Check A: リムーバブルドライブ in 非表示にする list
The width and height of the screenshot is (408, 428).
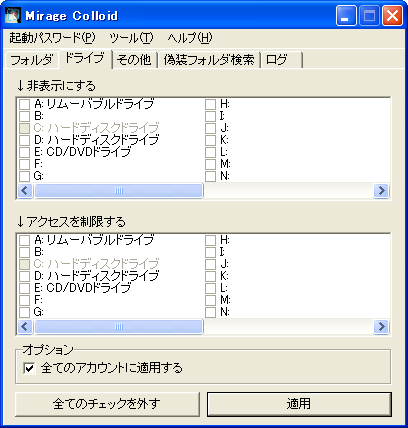24,104
